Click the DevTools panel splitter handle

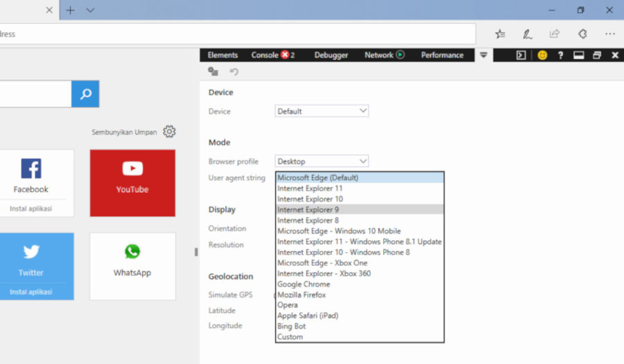[196, 252]
